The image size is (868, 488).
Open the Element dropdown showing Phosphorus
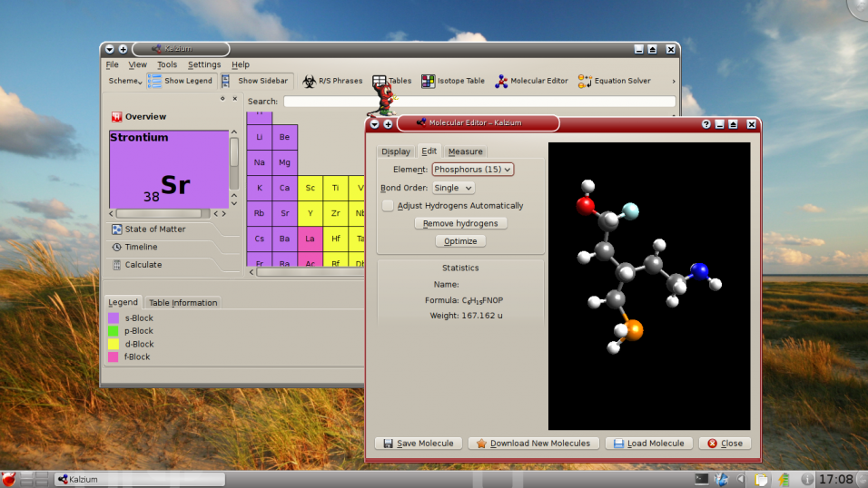point(472,169)
